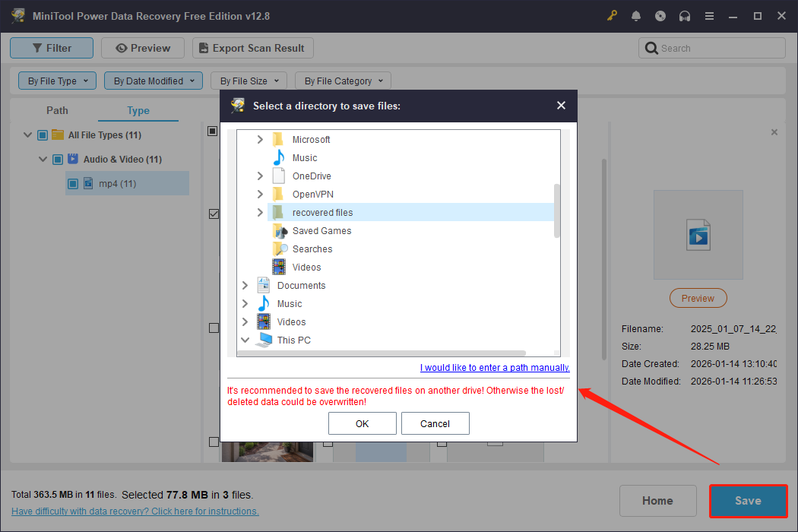
Task: Uncheck the Audio & Video checkbox
Action: click(58, 159)
